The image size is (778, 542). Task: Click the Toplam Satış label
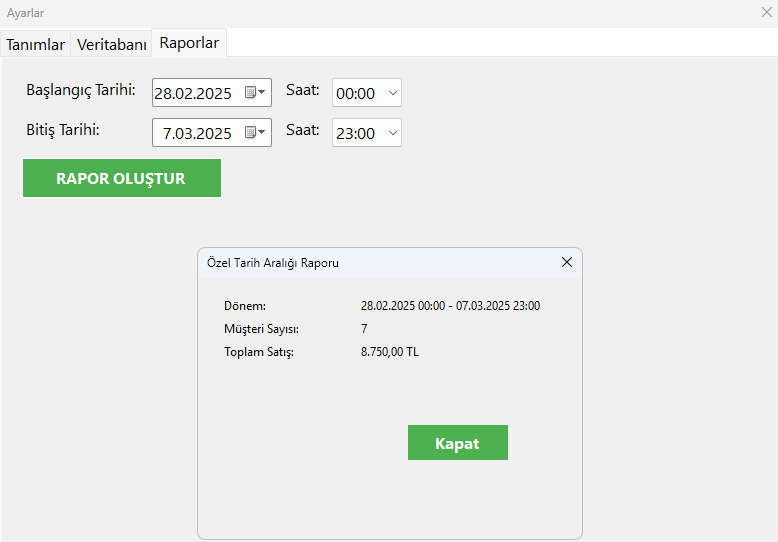[259, 352]
